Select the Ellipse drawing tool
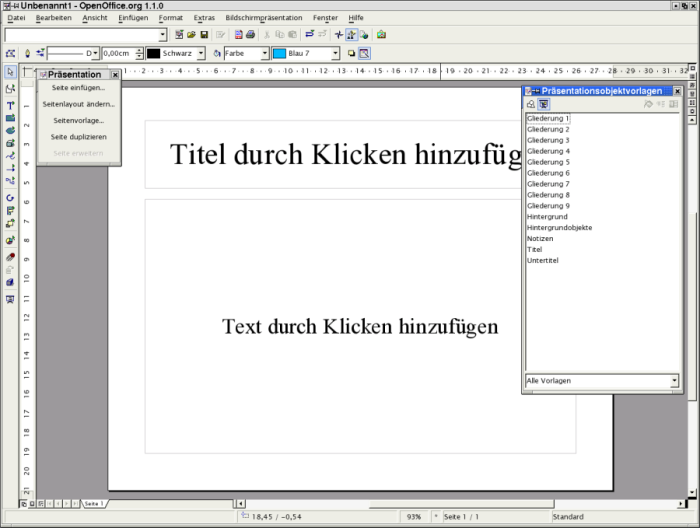This screenshot has height=528, width=700. [x=10, y=130]
